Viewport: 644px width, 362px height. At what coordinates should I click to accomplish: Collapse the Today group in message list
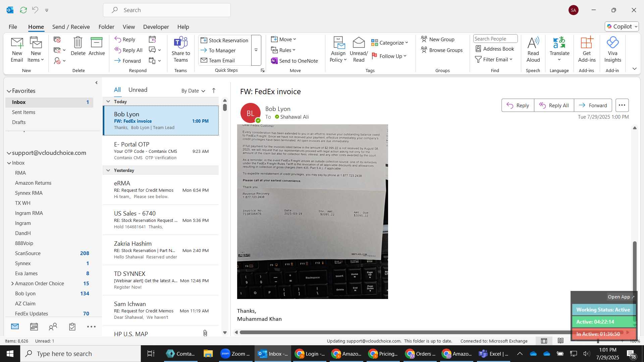108,102
